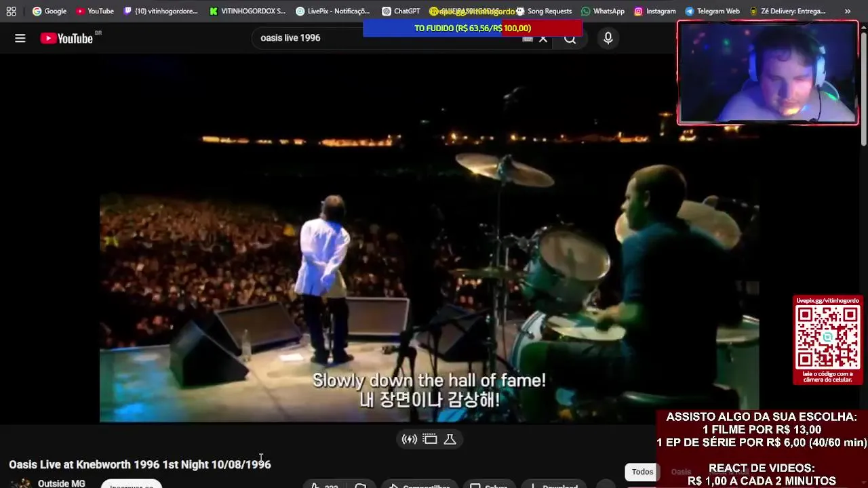868x488 pixels.
Task: Activate voice search microphone
Action: click(608, 38)
